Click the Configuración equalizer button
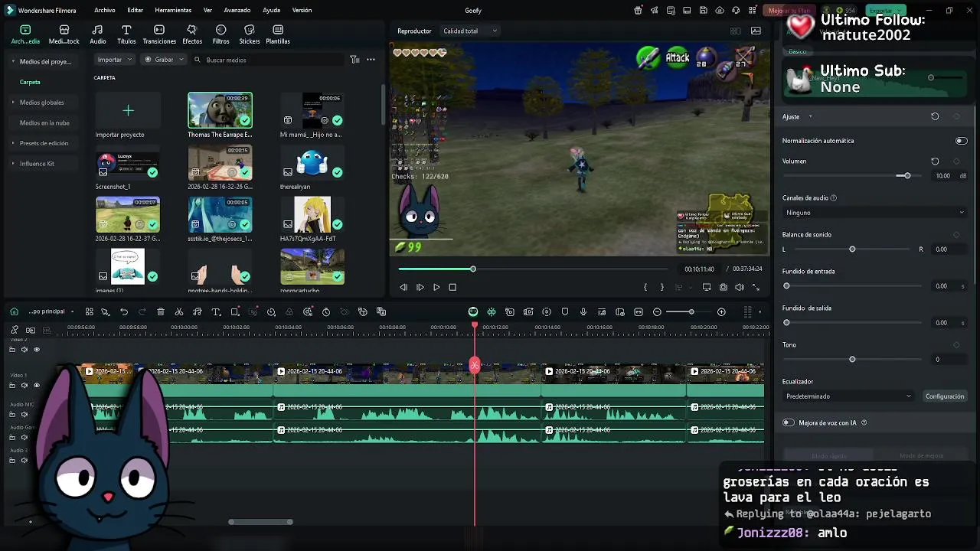 click(945, 396)
